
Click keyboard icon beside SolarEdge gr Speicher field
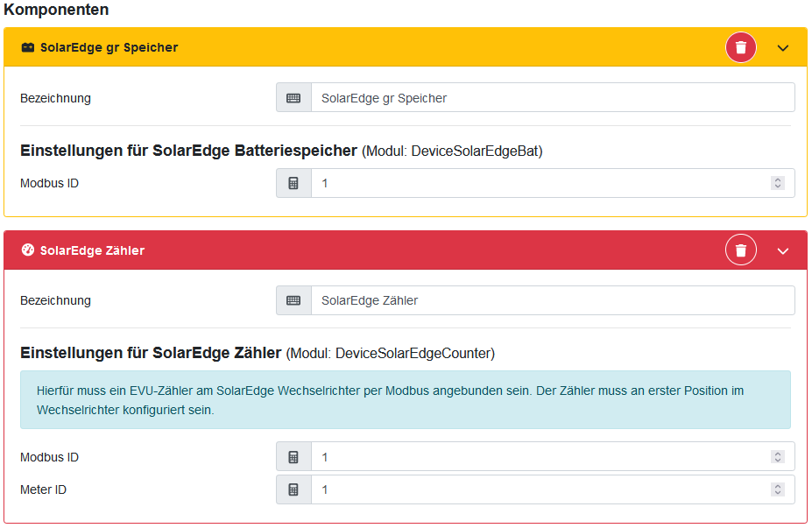pyautogui.click(x=293, y=98)
